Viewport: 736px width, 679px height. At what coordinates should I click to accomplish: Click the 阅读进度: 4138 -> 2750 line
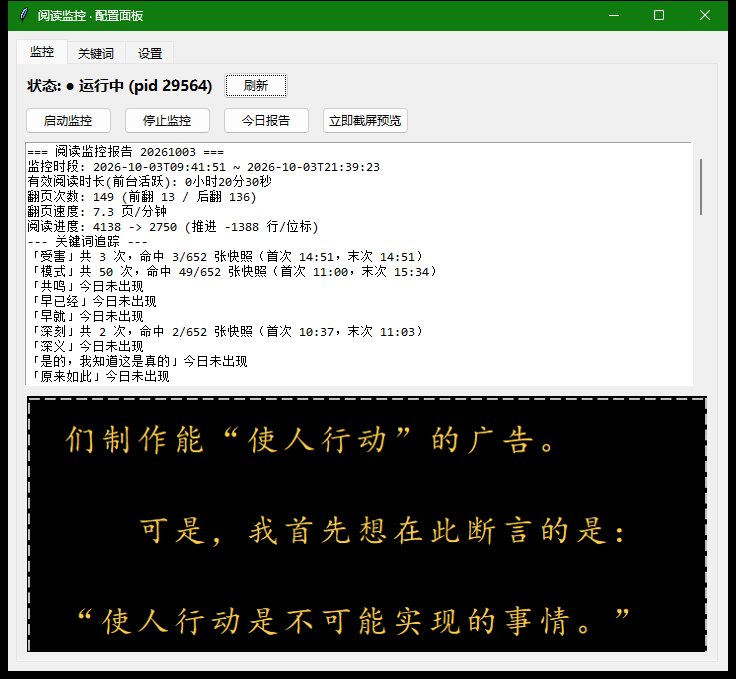click(173, 227)
